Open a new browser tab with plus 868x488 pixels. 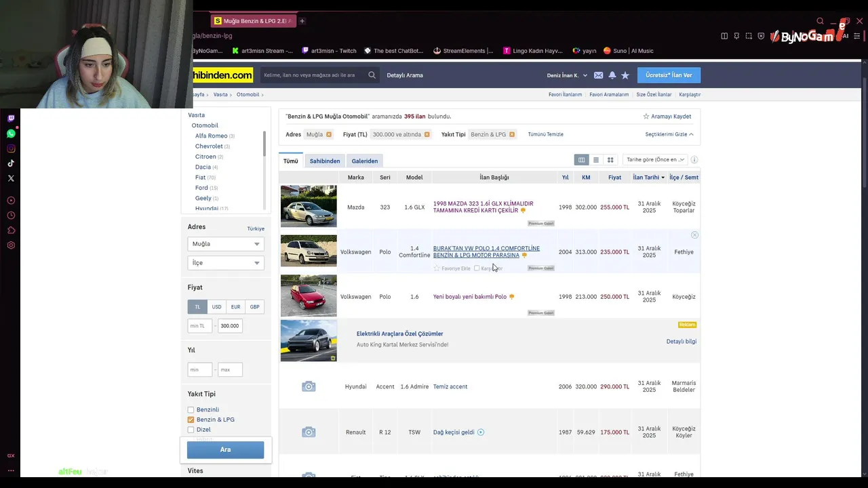click(302, 21)
